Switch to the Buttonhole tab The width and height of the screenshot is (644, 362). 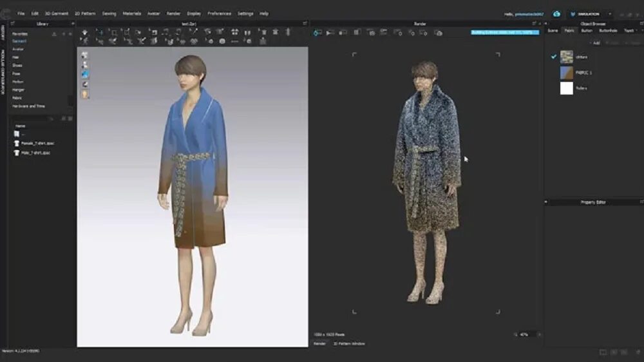point(609,31)
